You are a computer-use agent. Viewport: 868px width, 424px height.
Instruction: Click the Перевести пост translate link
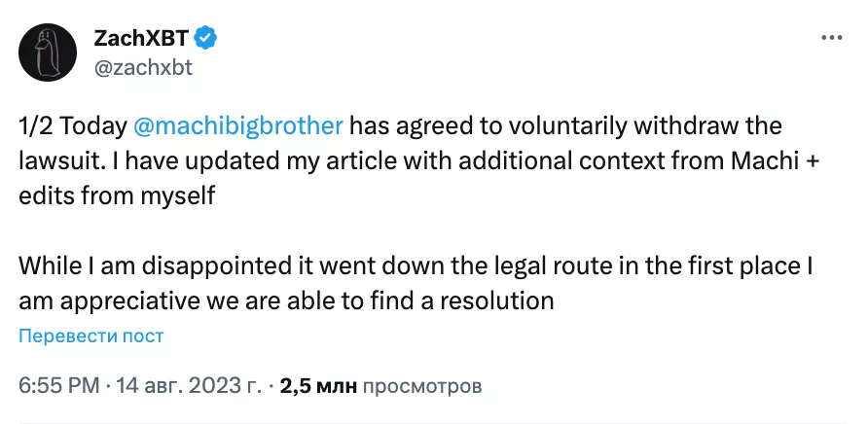[x=91, y=336]
